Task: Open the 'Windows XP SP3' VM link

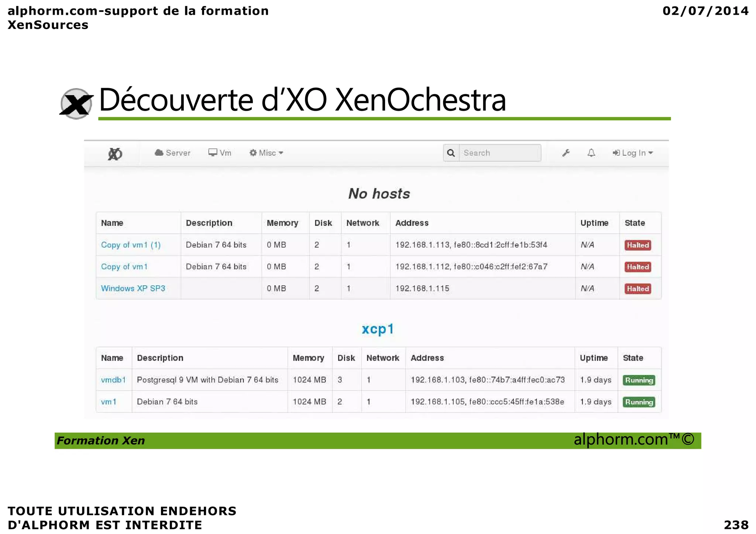Action: tap(133, 289)
